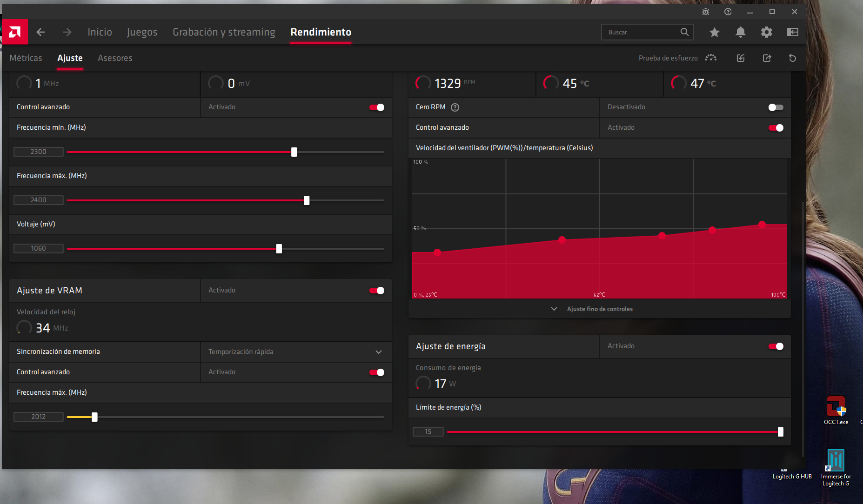Select Immerse for Logitech G desktop icon
Screen dimensions: 863x504
(836, 468)
